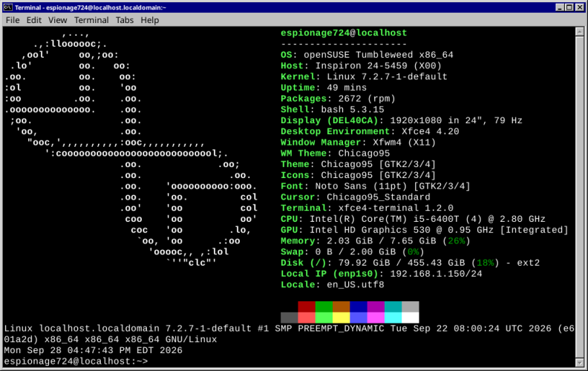Click the dark magenta color block
The image size is (588, 371).
(x=376, y=306)
